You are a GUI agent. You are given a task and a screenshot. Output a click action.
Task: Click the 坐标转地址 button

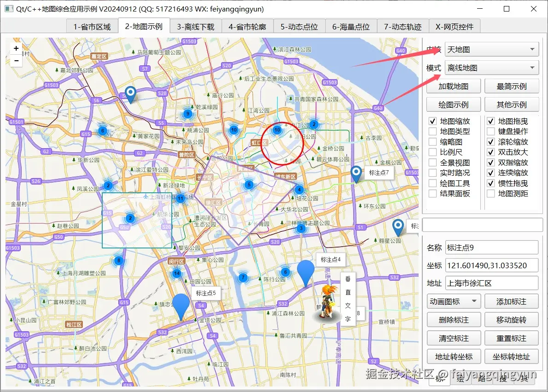click(x=512, y=356)
